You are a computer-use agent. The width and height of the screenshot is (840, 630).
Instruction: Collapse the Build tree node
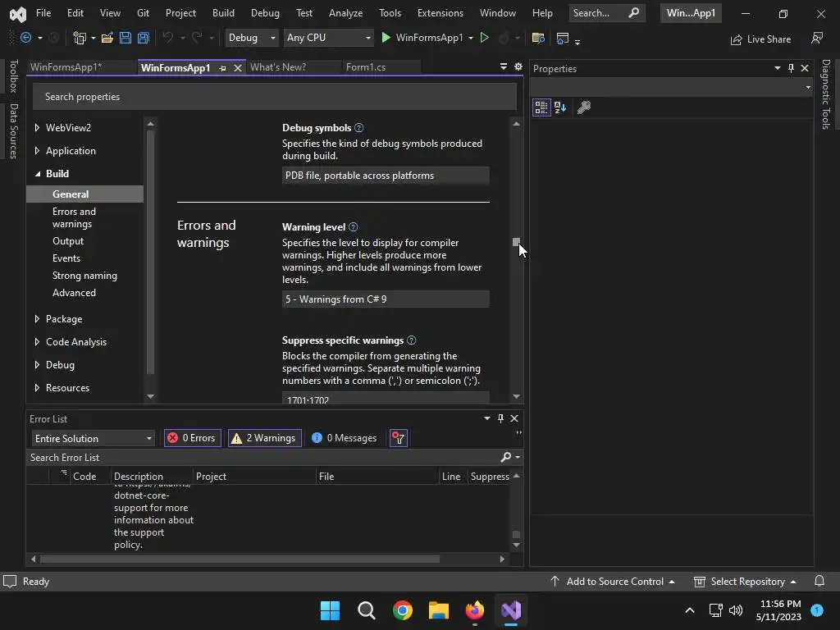[x=38, y=174]
